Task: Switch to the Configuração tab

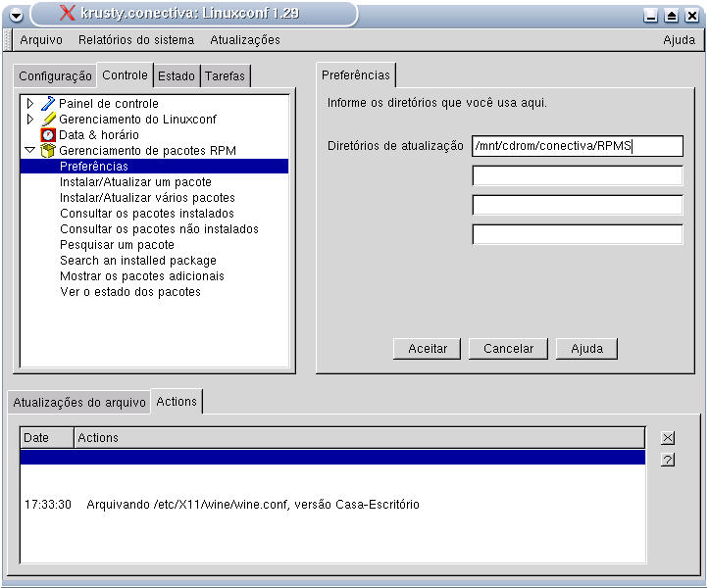Action: pyautogui.click(x=55, y=75)
